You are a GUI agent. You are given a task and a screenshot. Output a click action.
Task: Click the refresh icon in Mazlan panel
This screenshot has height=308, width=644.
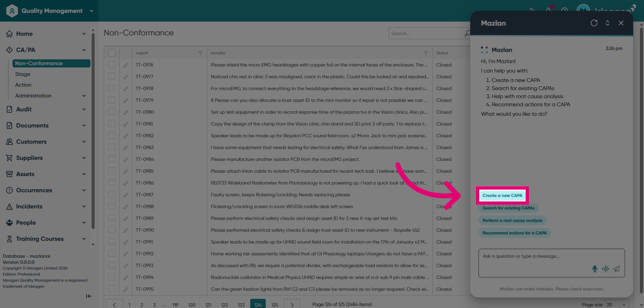(x=594, y=23)
